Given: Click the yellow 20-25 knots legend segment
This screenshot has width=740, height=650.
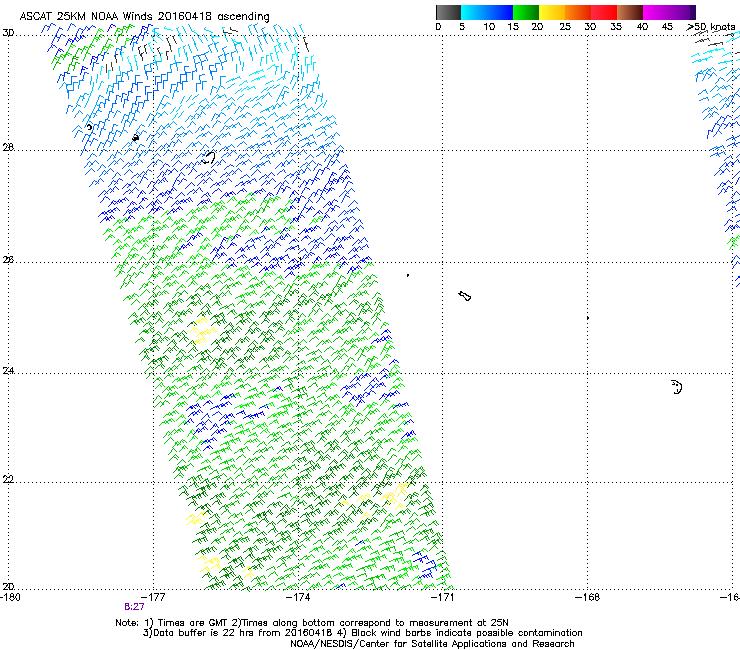Looking at the screenshot, I should coord(552,12).
